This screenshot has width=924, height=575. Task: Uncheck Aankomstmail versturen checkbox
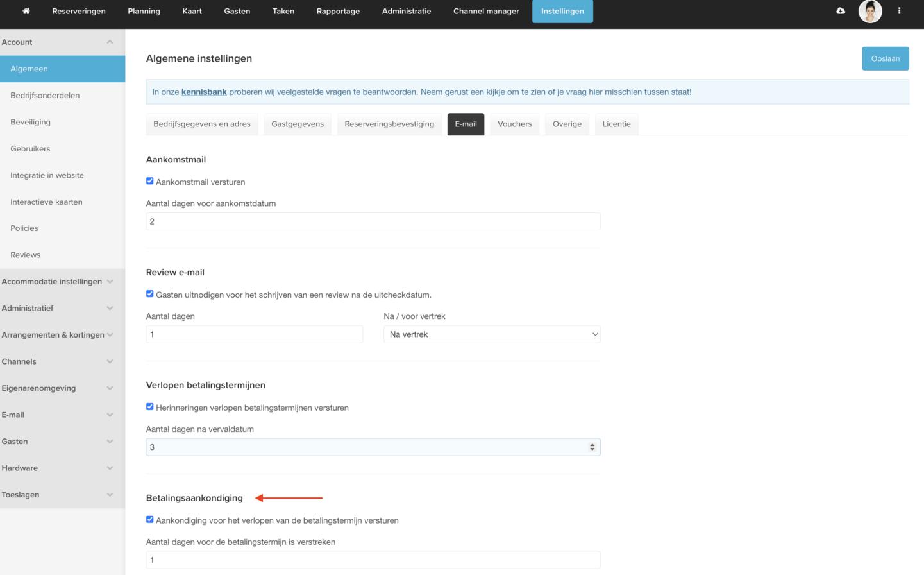(150, 182)
